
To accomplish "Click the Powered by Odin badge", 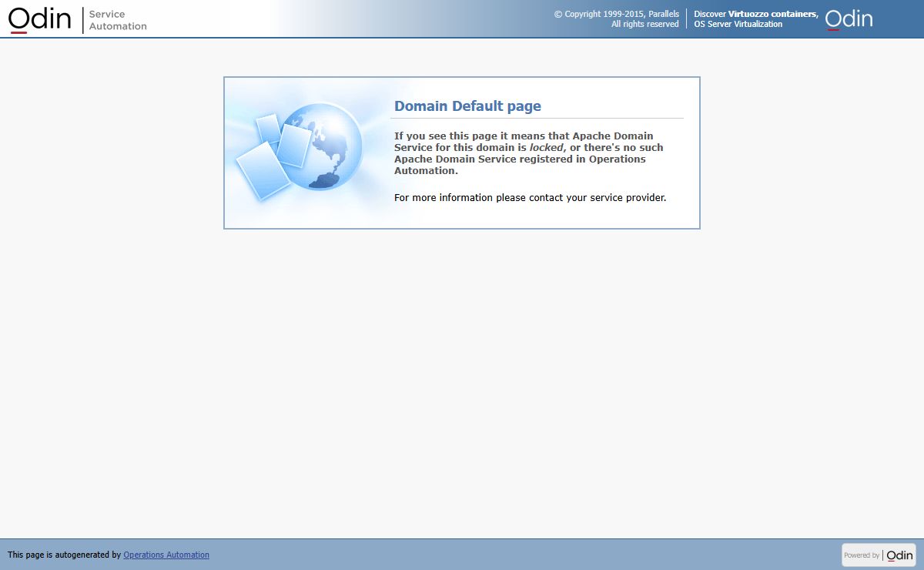I will (x=878, y=555).
